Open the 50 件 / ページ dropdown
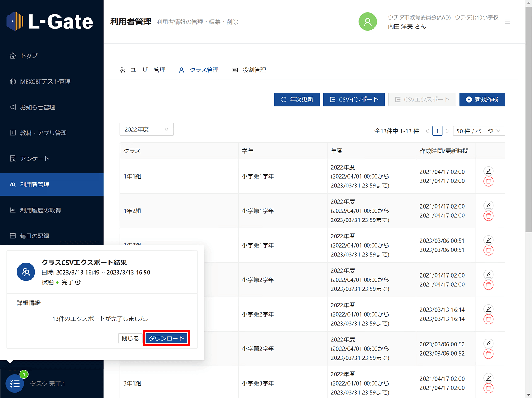 [479, 131]
